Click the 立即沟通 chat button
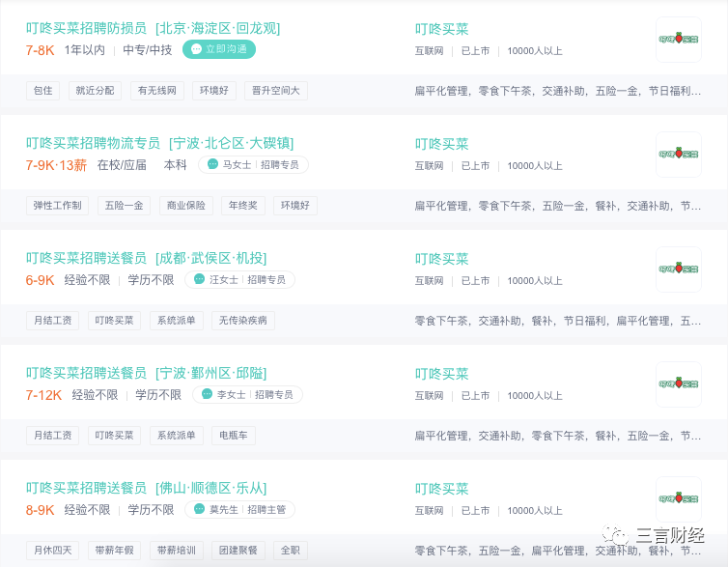 pyautogui.click(x=218, y=49)
